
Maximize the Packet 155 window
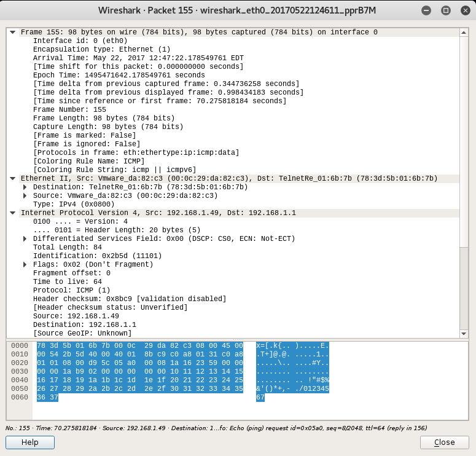[x=445, y=10]
